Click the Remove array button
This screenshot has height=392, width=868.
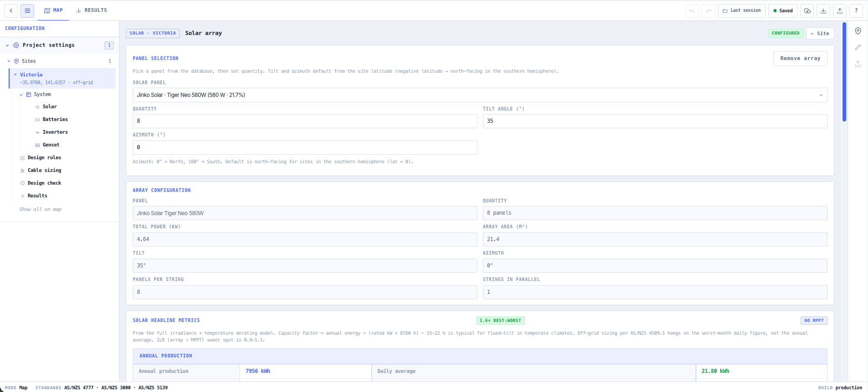pyautogui.click(x=800, y=58)
